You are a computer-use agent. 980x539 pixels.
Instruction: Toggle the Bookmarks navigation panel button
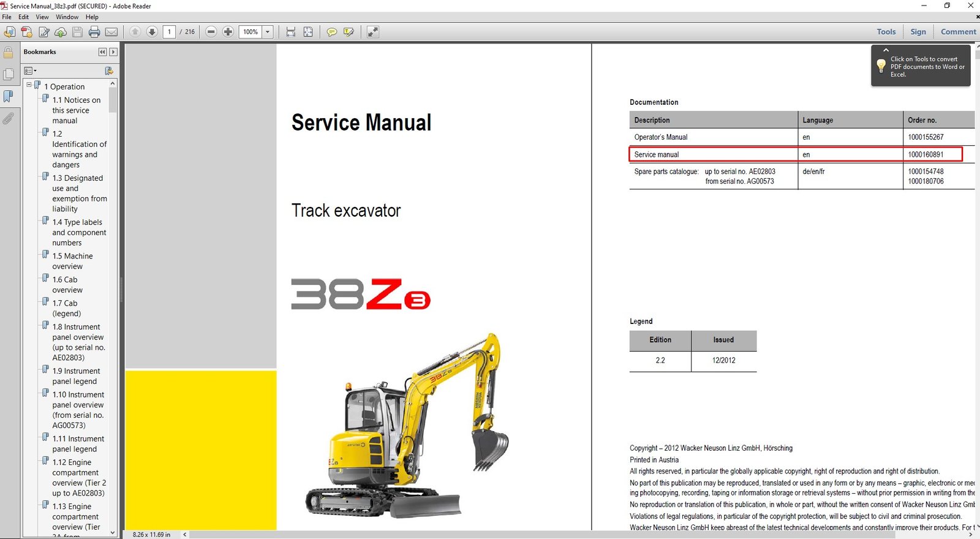coord(9,96)
